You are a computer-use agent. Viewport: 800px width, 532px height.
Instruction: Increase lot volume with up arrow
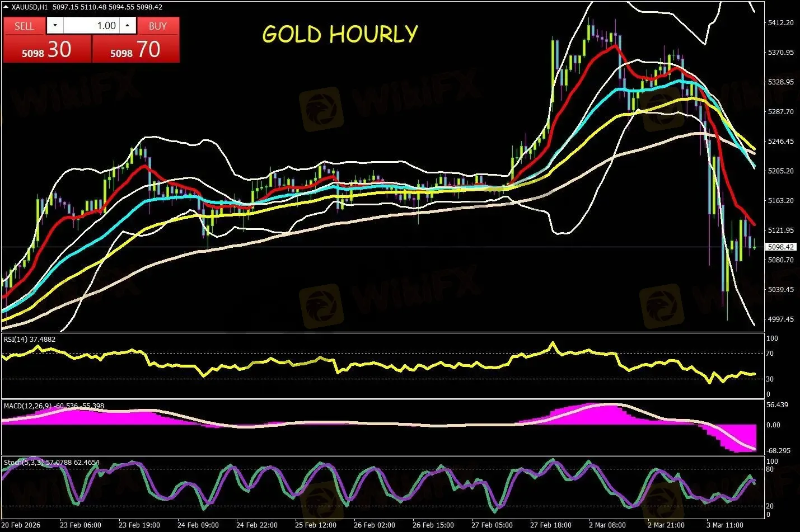click(x=128, y=26)
